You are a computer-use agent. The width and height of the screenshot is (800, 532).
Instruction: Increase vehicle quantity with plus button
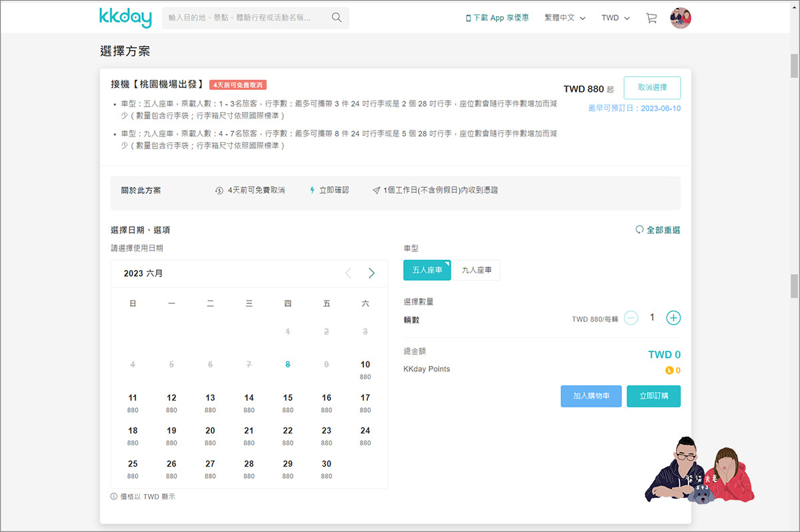[673, 318]
